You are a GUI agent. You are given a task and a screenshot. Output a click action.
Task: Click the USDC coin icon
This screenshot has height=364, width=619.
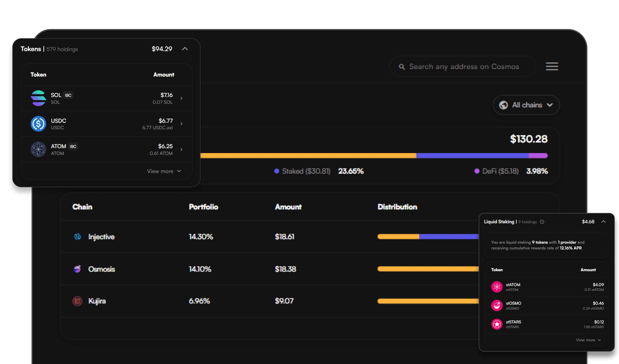pos(38,124)
